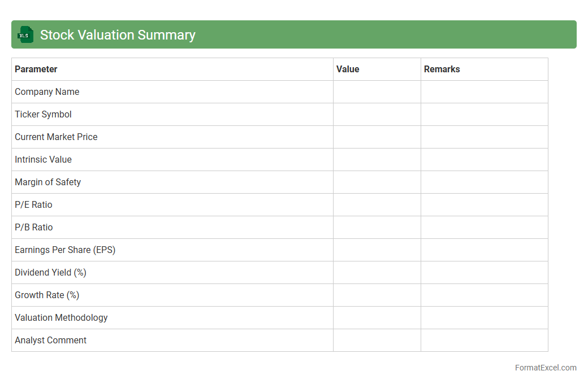The image size is (588, 384).
Task: Click the Margin of Safety value cell
Action: click(x=377, y=182)
